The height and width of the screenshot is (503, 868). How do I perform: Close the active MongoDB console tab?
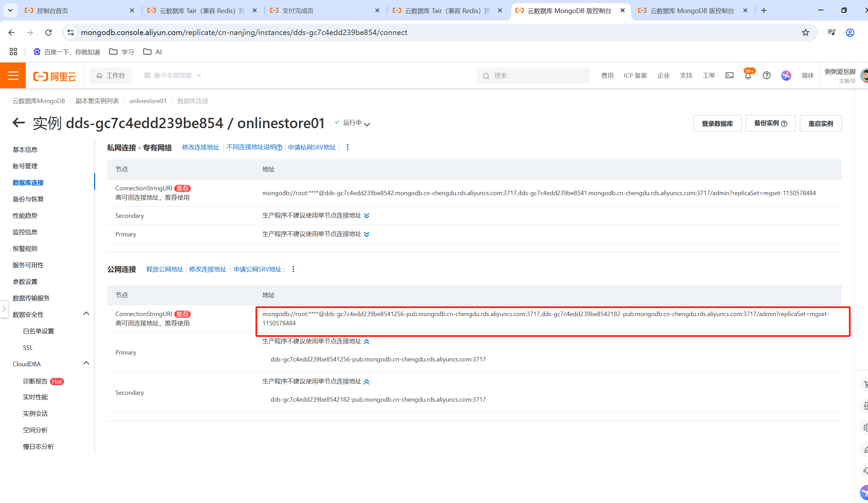(622, 11)
